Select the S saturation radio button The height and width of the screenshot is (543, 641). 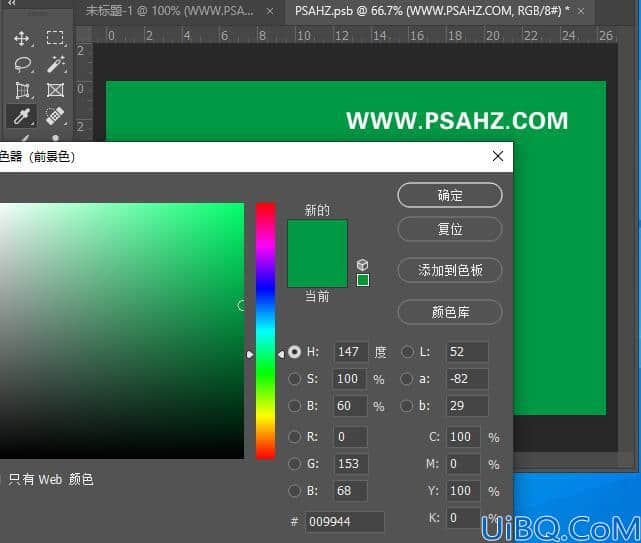pos(294,379)
